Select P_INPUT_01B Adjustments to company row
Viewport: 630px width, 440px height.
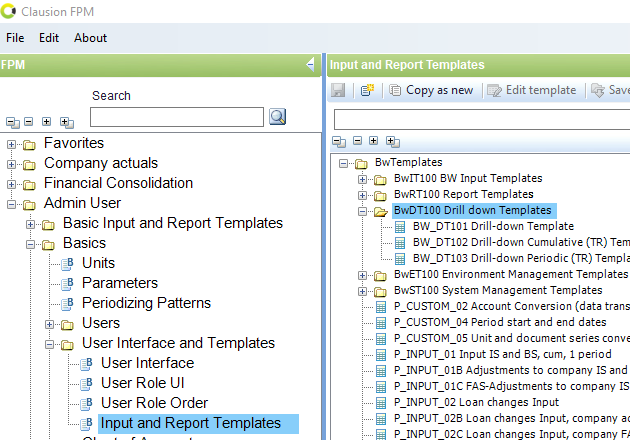(x=511, y=370)
